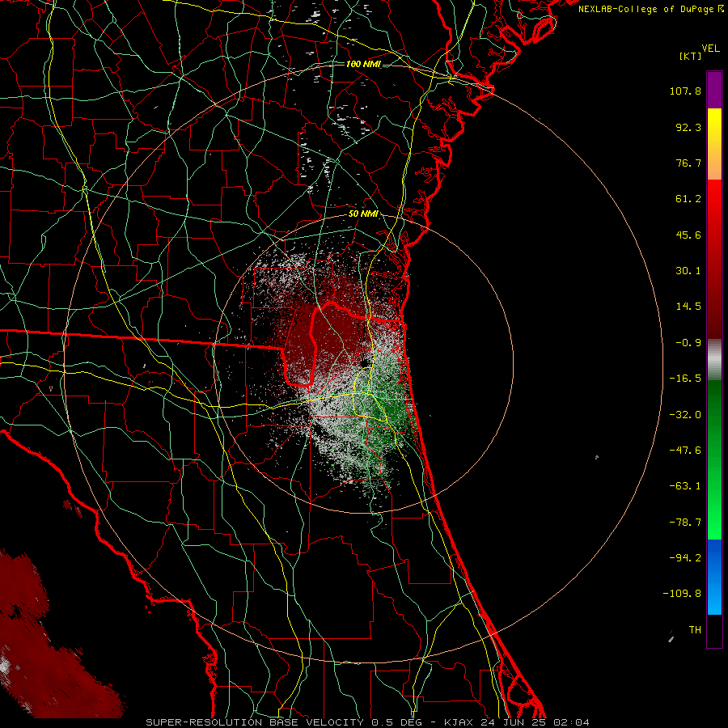Image resolution: width=728 pixels, height=728 pixels.
Task: Pick the blue segment of the color bar
Action: coord(714,577)
